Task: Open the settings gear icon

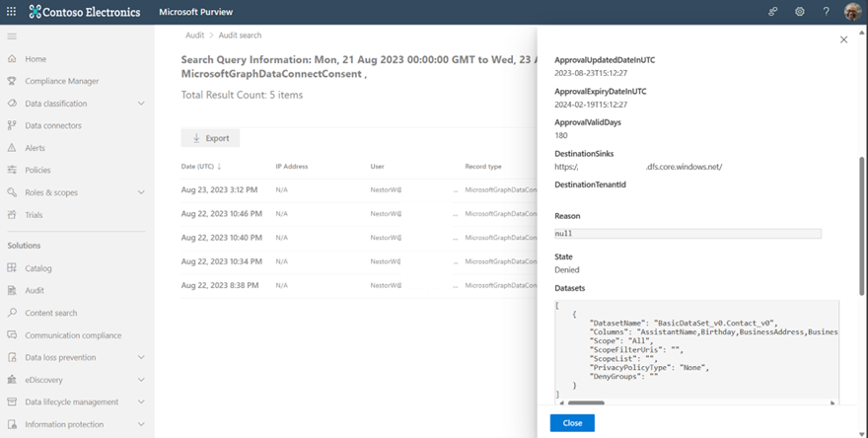Action: [799, 11]
